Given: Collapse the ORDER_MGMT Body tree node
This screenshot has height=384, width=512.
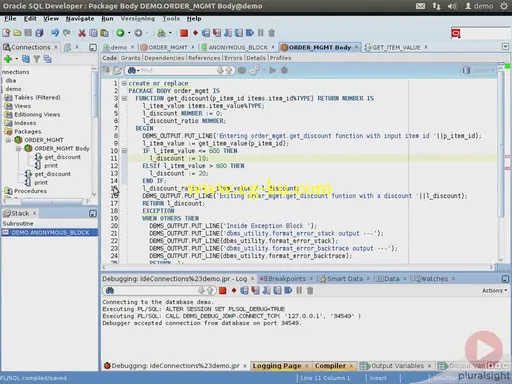Looking at the screenshot, I should (x=19, y=149).
